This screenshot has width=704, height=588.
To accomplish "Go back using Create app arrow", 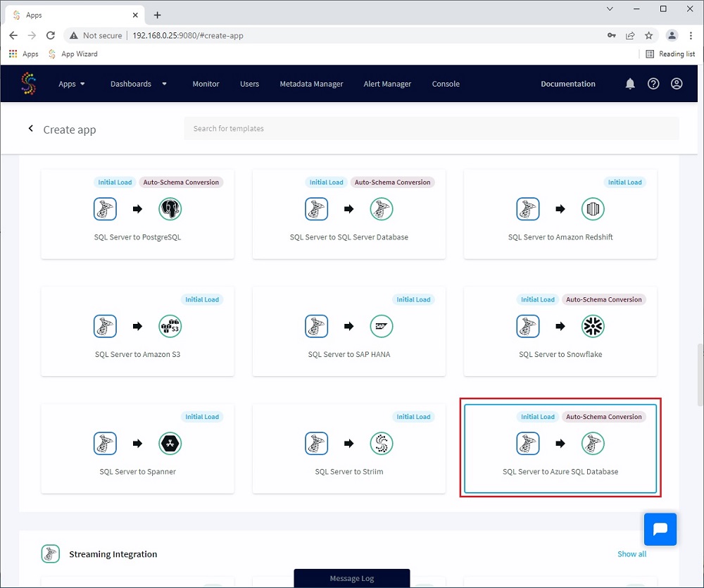I will 30,128.
